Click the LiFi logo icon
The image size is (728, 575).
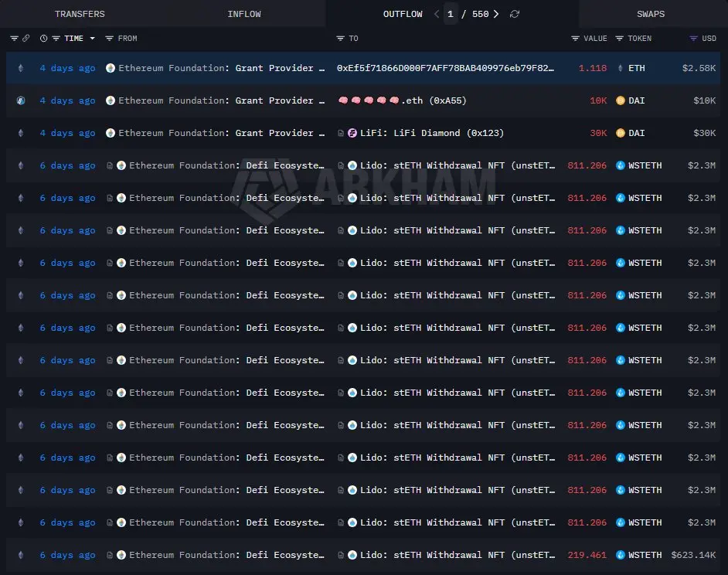352,133
